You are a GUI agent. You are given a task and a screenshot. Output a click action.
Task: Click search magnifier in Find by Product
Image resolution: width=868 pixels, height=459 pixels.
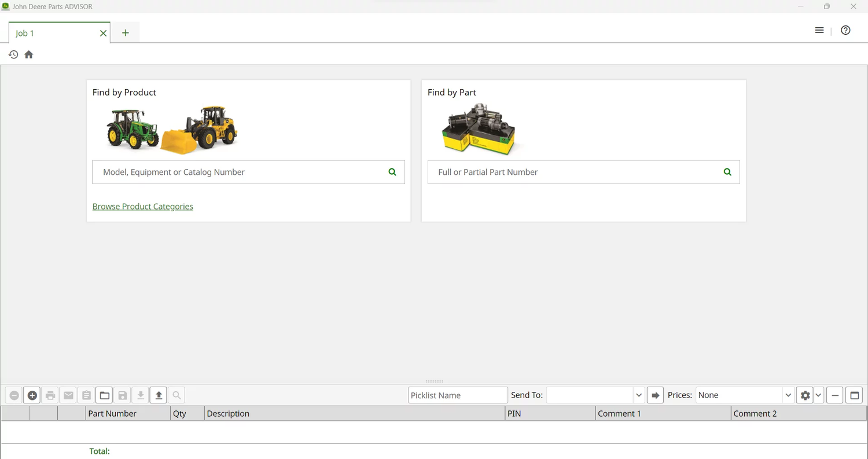click(x=392, y=172)
